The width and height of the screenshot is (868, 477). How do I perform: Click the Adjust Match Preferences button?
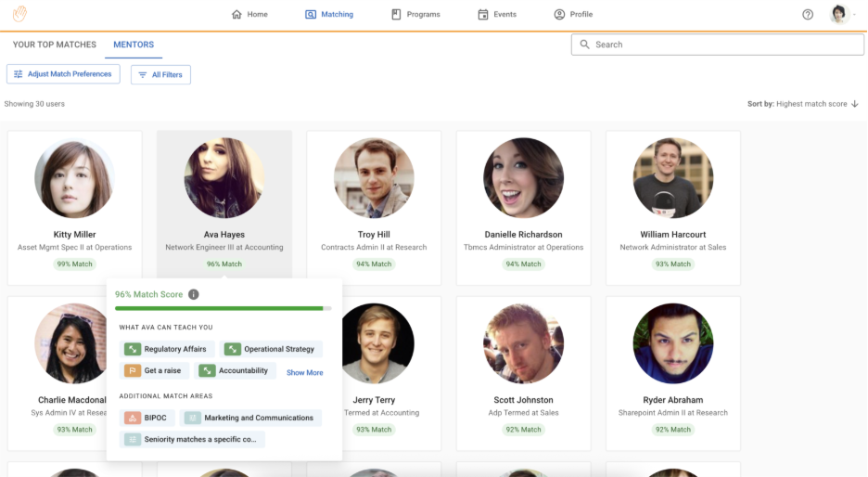63,74
